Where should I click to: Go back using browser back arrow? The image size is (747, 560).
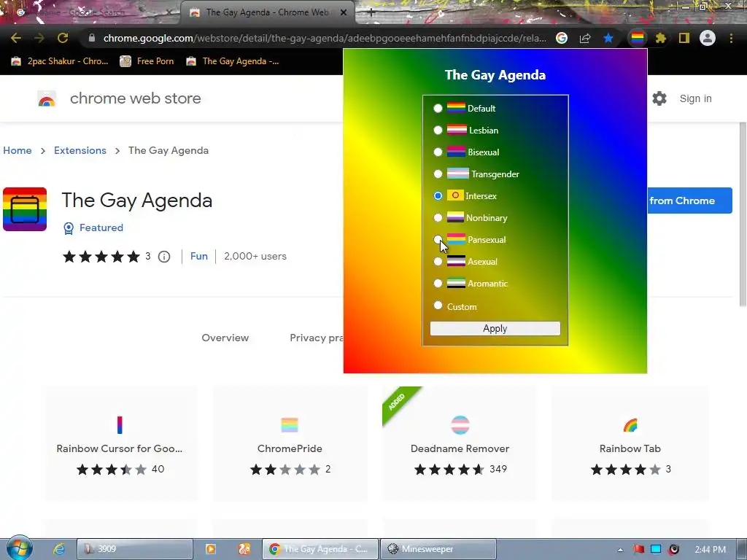pyautogui.click(x=16, y=38)
